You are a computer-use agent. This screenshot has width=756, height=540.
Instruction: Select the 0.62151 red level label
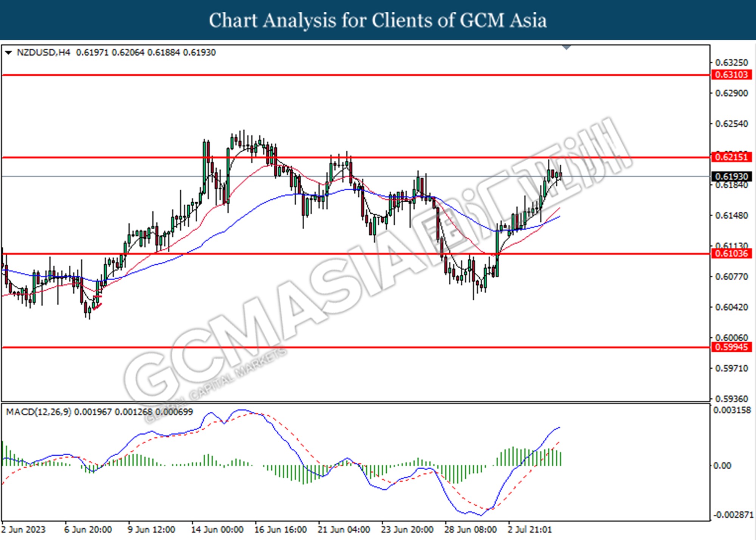731,157
